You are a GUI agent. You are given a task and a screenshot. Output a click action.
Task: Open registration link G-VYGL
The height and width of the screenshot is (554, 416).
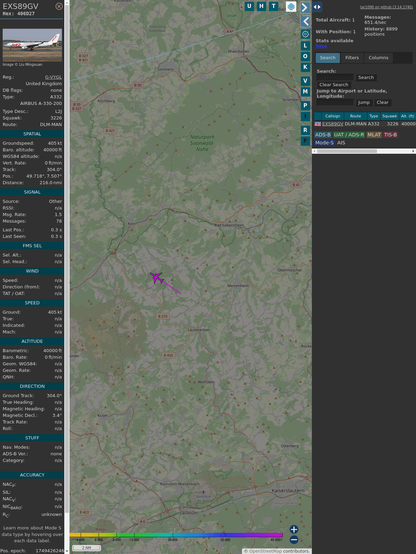[x=53, y=77]
